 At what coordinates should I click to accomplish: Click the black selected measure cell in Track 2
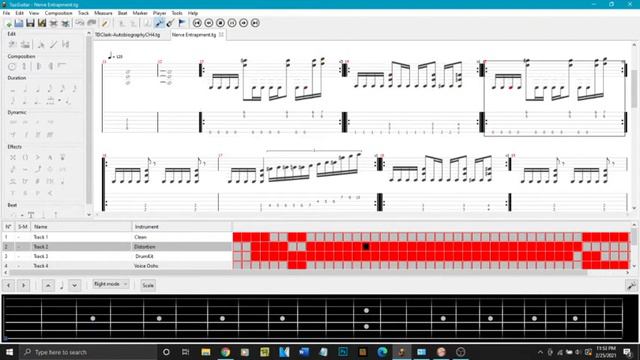point(366,247)
